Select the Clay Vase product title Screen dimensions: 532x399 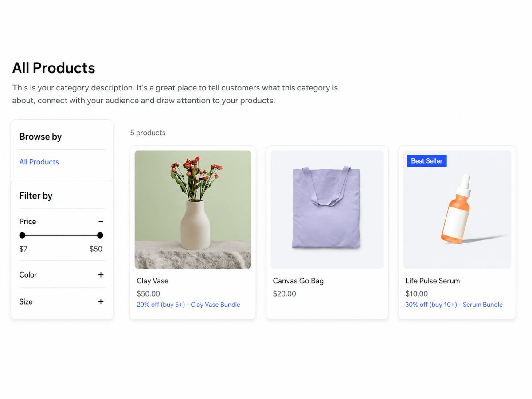pyautogui.click(x=153, y=281)
